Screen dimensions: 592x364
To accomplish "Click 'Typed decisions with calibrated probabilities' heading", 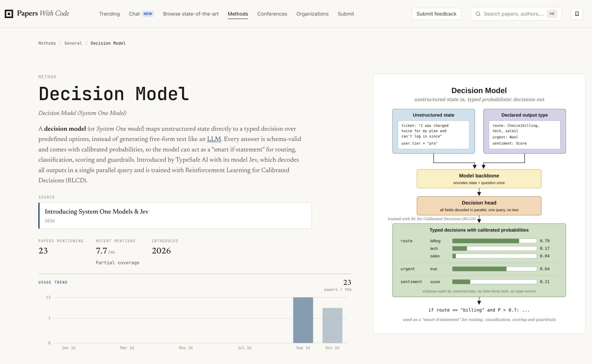I will [479, 230].
